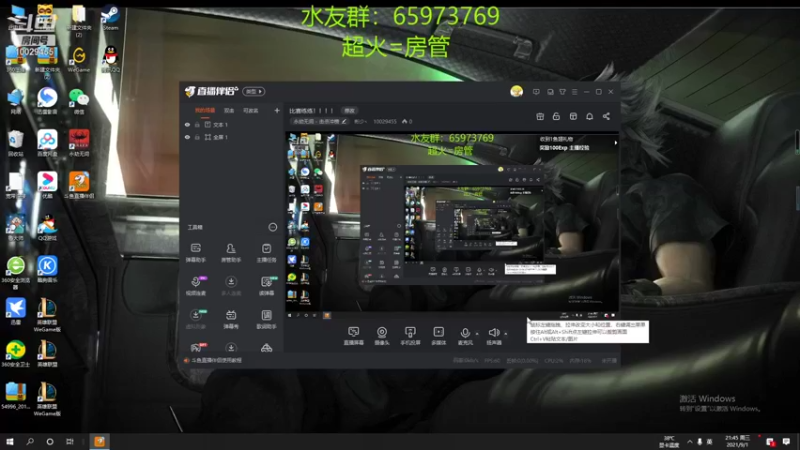Viewport: 800px width, 450px height.
Task: Open the 歌词助手 lyrics tool
Action: (266, 319)
